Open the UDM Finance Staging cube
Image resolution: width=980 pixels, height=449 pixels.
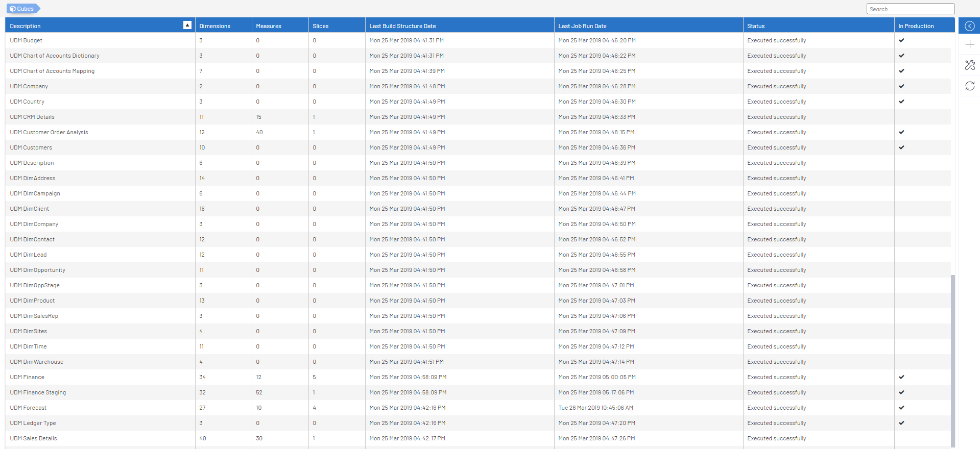[x=38, y=392]
